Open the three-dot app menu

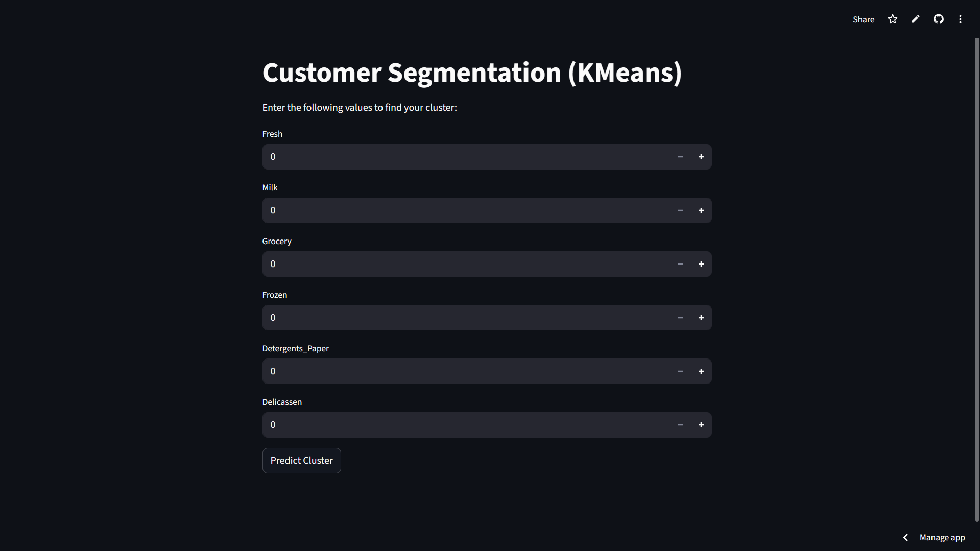pos(960,19)
